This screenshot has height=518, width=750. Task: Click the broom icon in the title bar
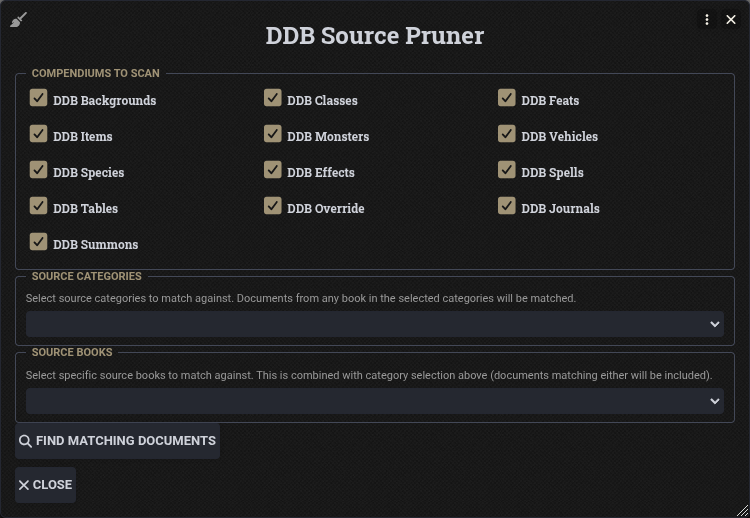pos(19,20)
